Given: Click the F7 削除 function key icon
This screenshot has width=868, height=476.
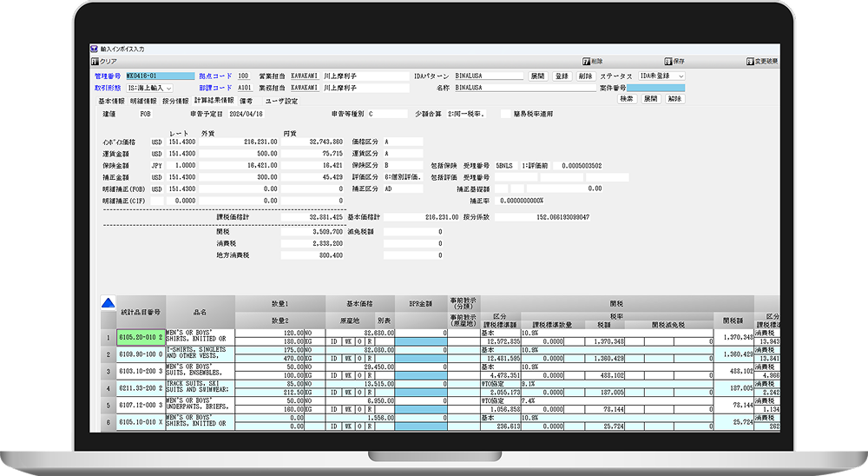Looking at the screenshot, I should pos(586,62).
